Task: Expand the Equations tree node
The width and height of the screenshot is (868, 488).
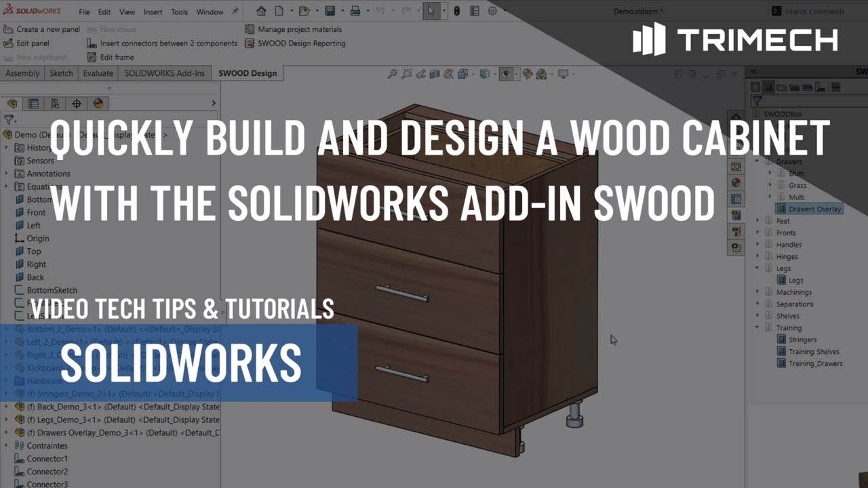Action: tap(7, 186)
